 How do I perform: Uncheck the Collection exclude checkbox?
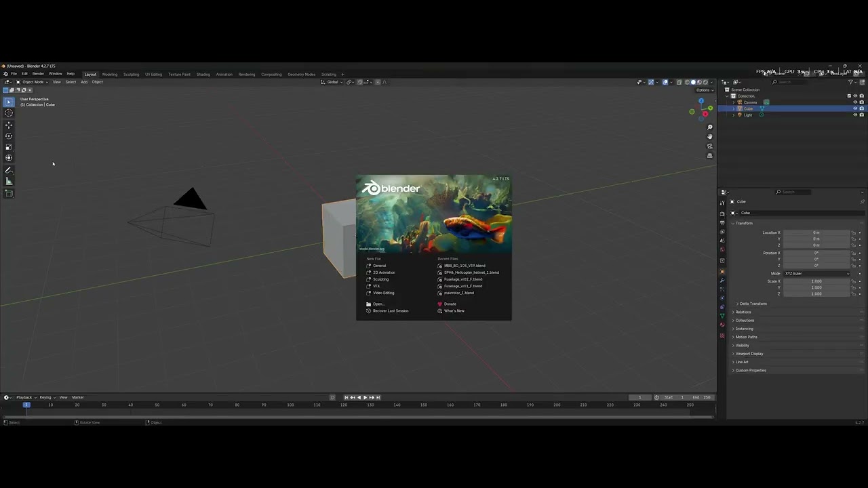point(849,96)
